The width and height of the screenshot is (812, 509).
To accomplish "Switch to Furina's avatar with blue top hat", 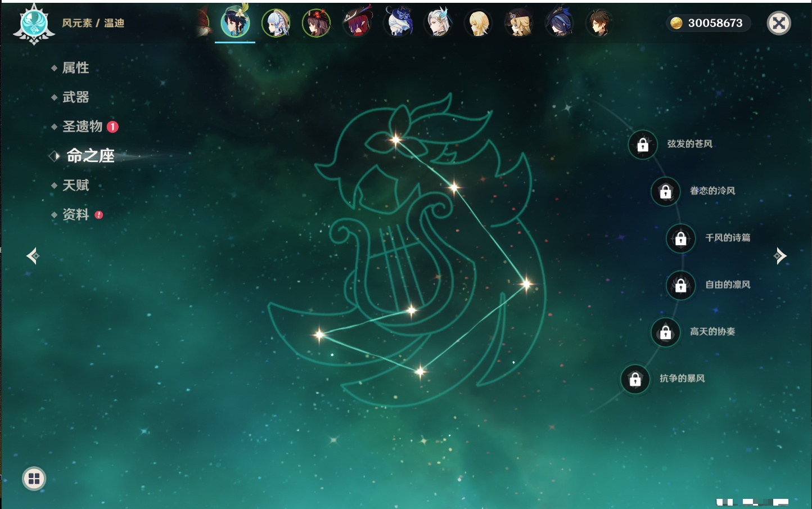I will pos(398,23).
